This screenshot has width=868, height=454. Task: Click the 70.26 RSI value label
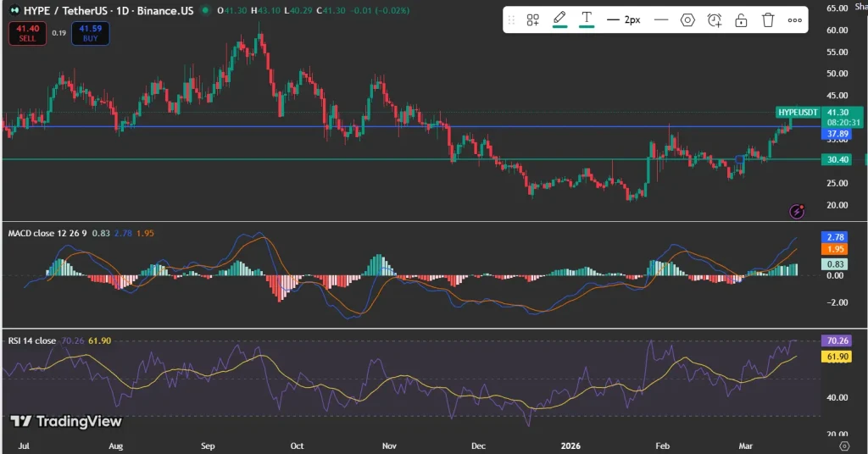tap(837, 340)
